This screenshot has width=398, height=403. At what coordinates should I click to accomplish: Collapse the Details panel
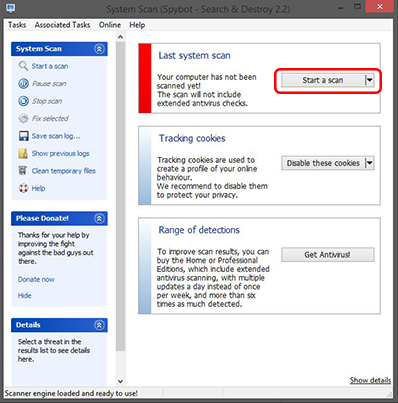coord(99,325)
